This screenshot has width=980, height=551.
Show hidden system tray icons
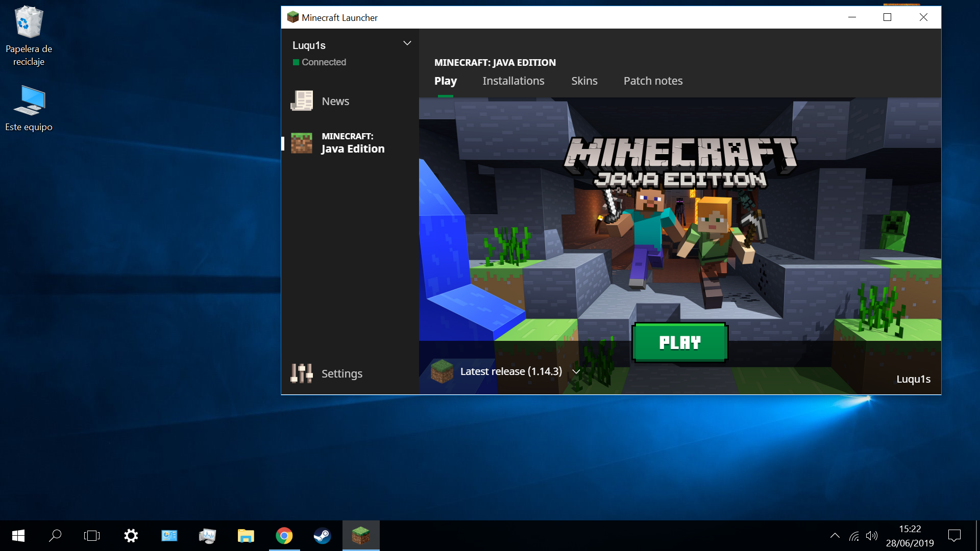[835, 536]
